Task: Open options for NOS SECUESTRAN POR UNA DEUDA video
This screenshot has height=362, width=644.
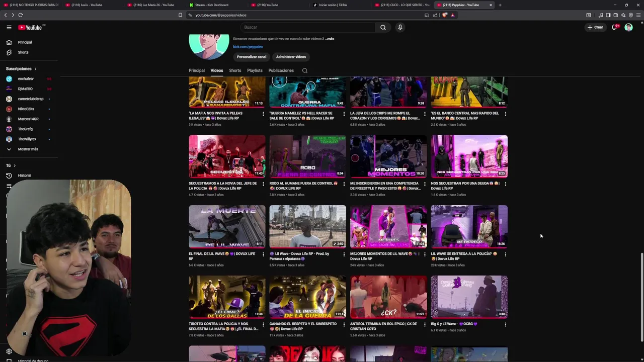Action: [506, 184]
